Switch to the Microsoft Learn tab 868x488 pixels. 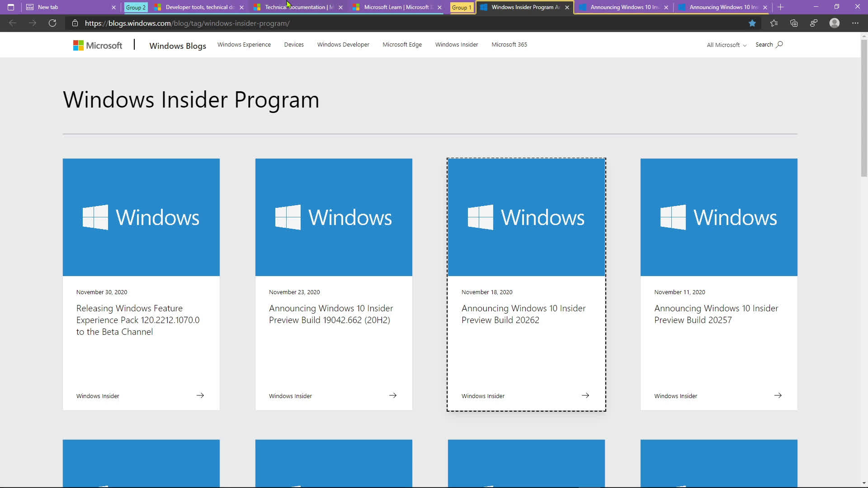pyautogui.click(x=393, y=7)
